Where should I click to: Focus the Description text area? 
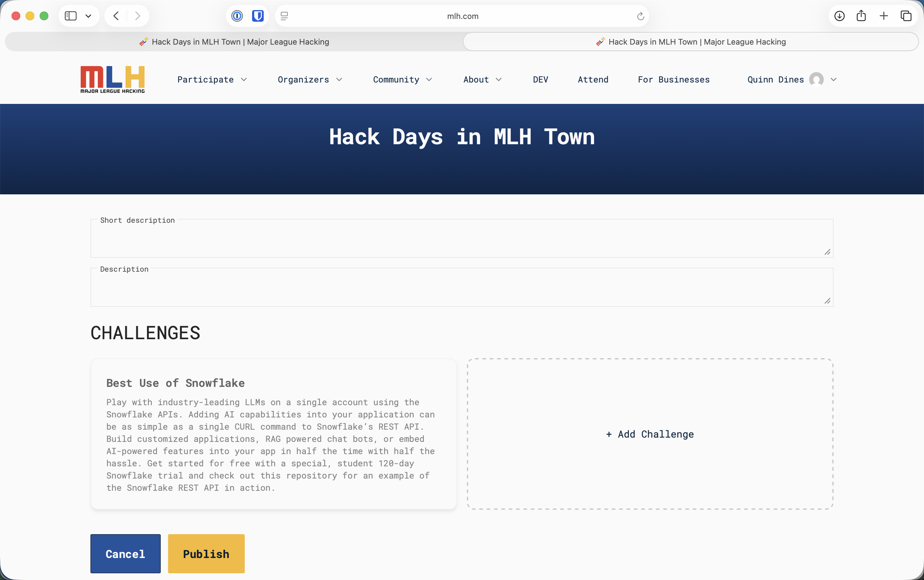click(462, 287)
